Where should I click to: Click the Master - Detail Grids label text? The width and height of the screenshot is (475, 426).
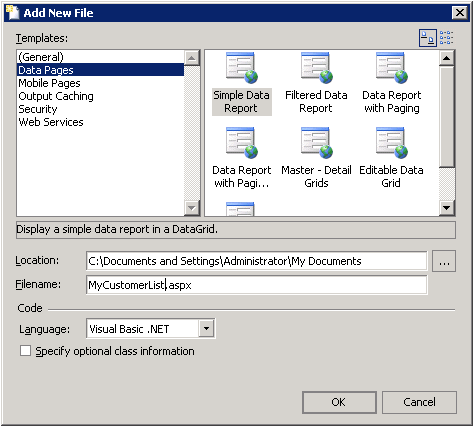tap(316, 177)
